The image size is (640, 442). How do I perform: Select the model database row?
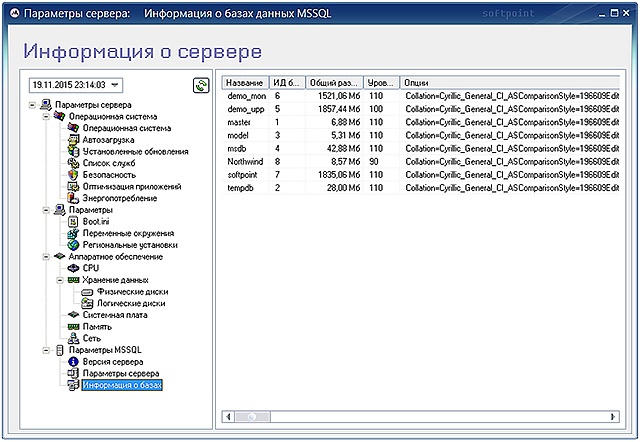(x=421, y=135)
